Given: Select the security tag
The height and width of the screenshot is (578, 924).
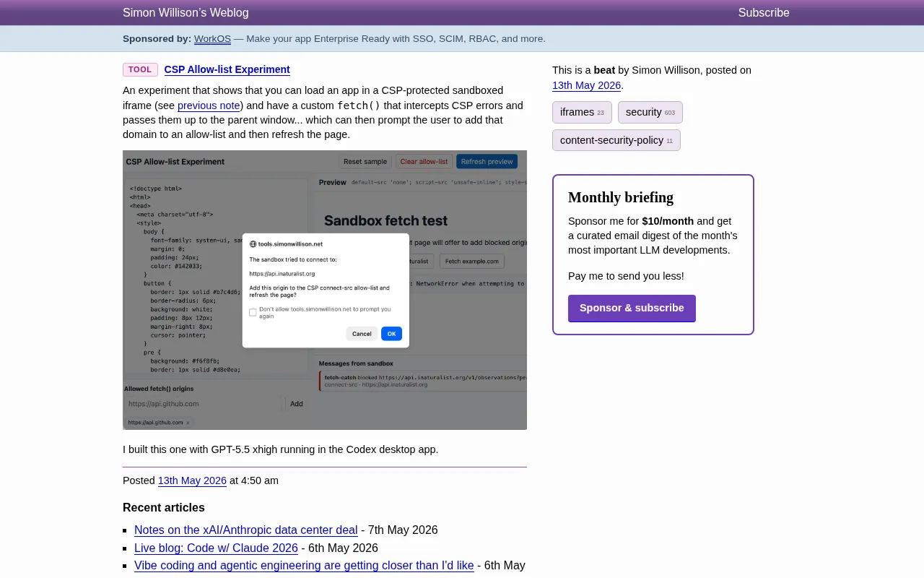Looking at the screenshot, I should click(x=650, y=112).
